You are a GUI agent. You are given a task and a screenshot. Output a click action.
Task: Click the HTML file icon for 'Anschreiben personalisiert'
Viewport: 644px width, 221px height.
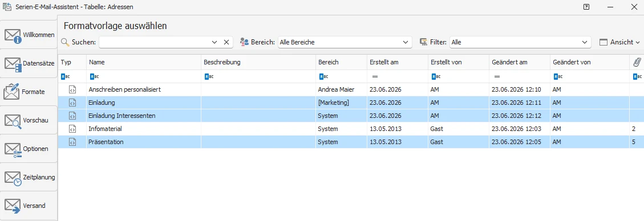pyautogui.click(x=72, y=89)
